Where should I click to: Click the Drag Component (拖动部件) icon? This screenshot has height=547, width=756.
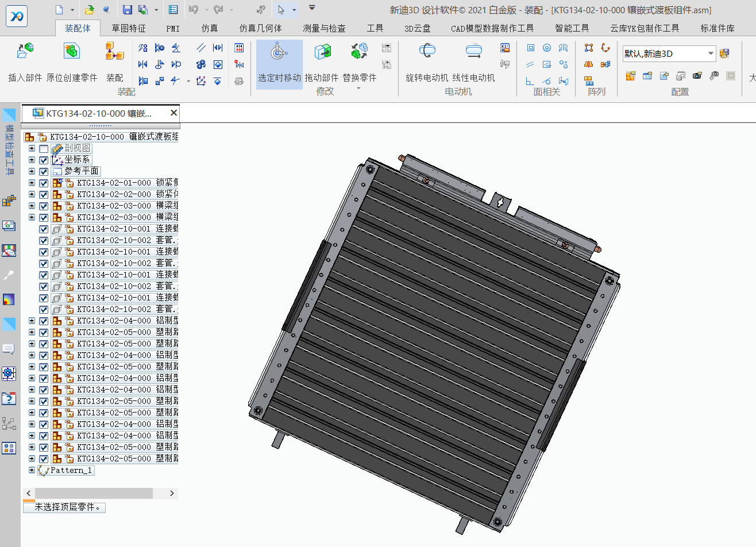click(322, 52)
